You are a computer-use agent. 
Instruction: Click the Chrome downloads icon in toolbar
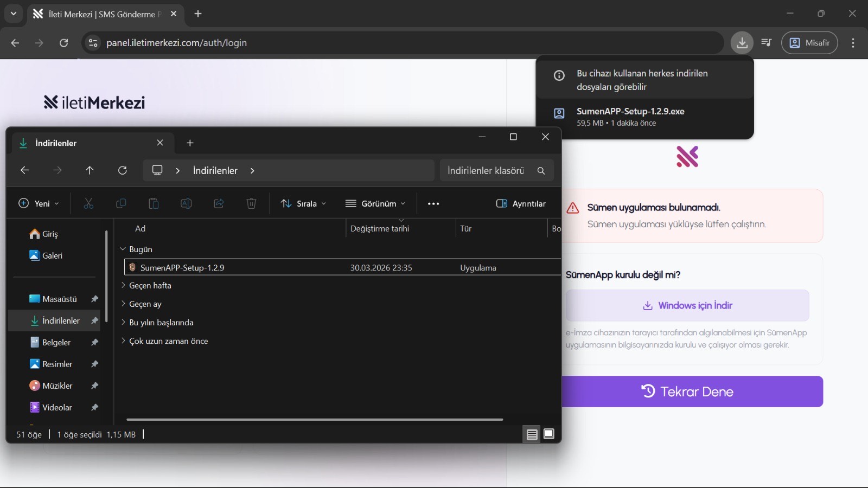click(742, 43)
